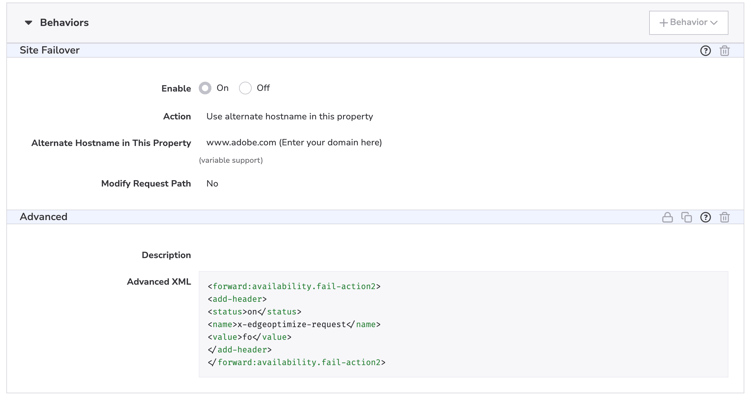750x399 pixels.
Task: Click the 'Action' field label
Action: click(x=177, y=116)
